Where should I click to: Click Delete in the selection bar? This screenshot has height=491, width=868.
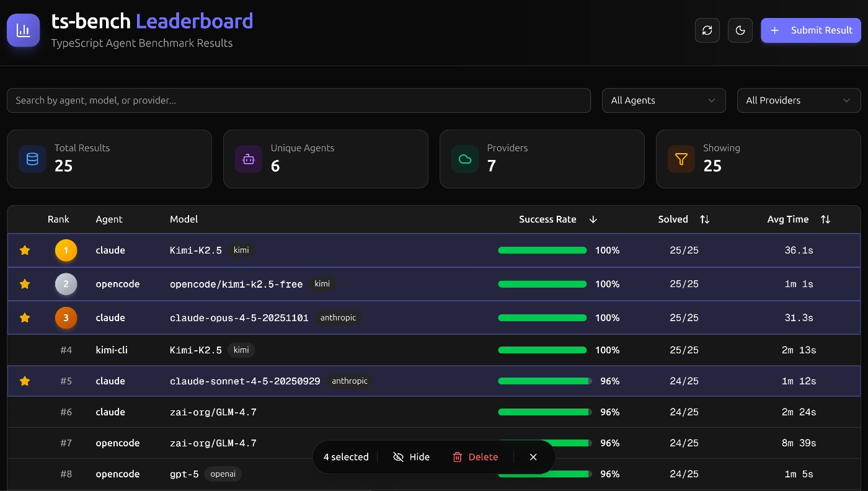coord(475,457)
